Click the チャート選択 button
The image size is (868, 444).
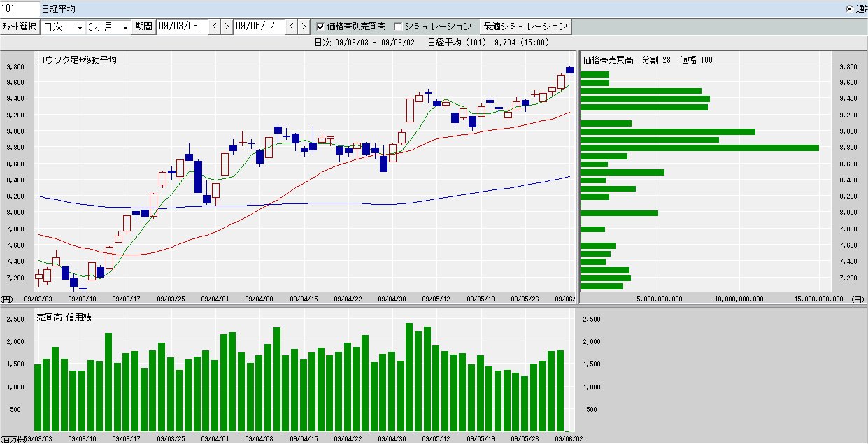click(19, 27)
